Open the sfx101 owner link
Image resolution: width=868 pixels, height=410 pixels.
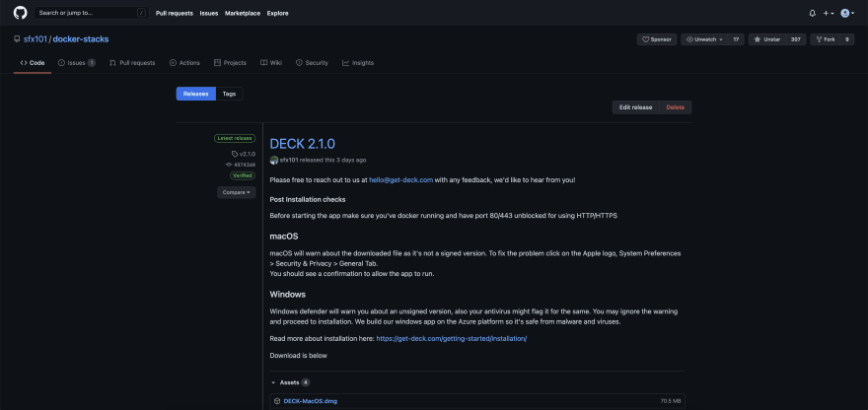tap(35, 39)
